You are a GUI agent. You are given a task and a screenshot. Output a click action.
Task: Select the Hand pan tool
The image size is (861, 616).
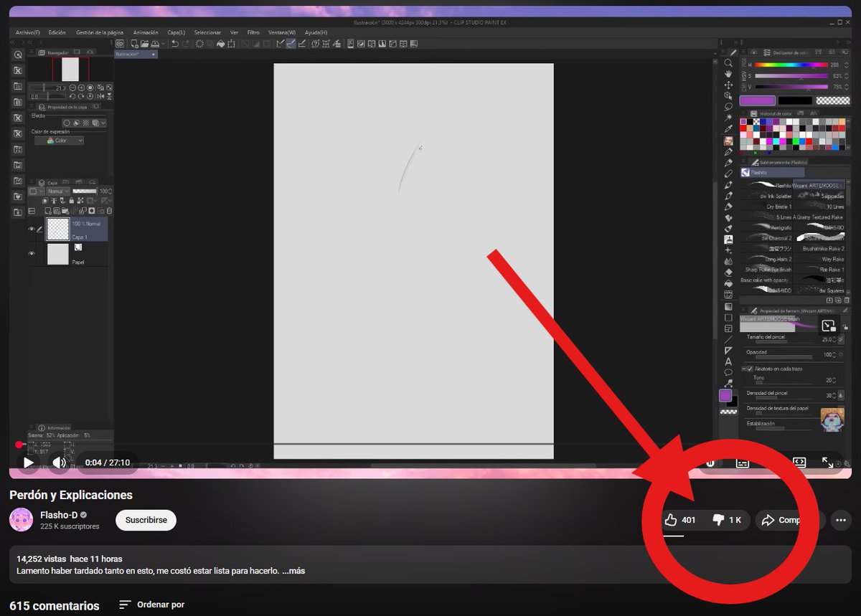pyautogui.click(x=728, y=74)
